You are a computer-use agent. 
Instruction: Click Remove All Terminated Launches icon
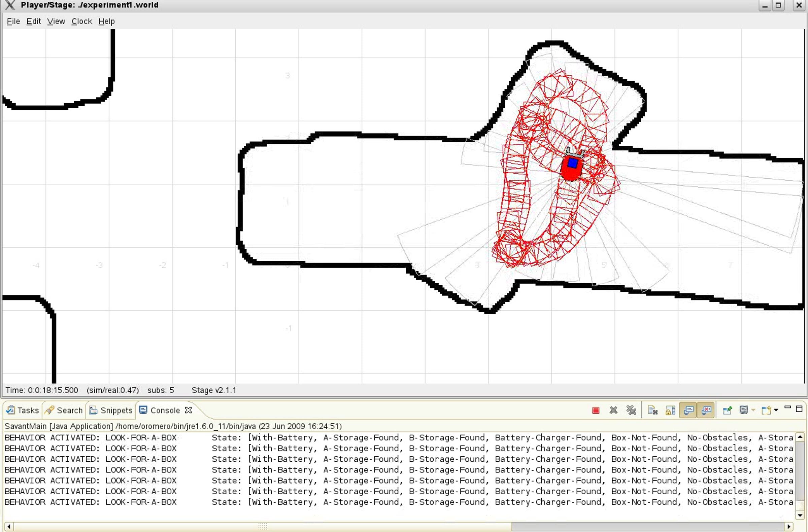pos(631,411)
